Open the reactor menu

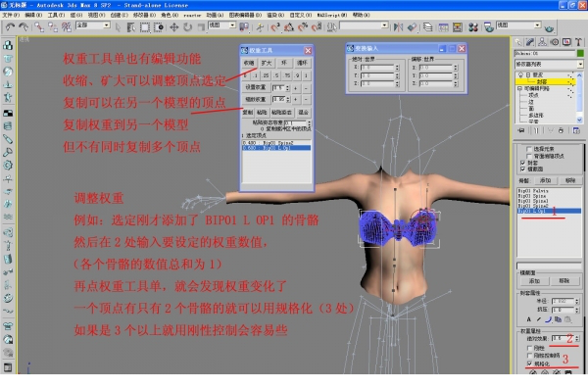192,15
